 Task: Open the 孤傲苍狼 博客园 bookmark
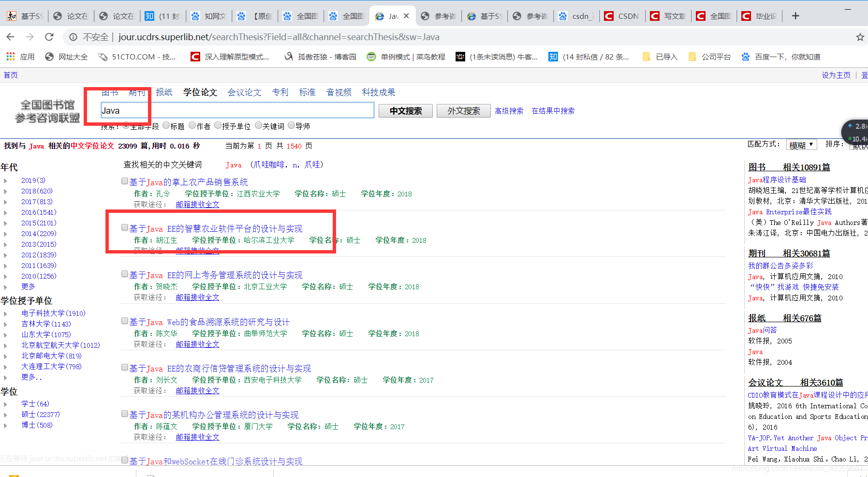320,57
